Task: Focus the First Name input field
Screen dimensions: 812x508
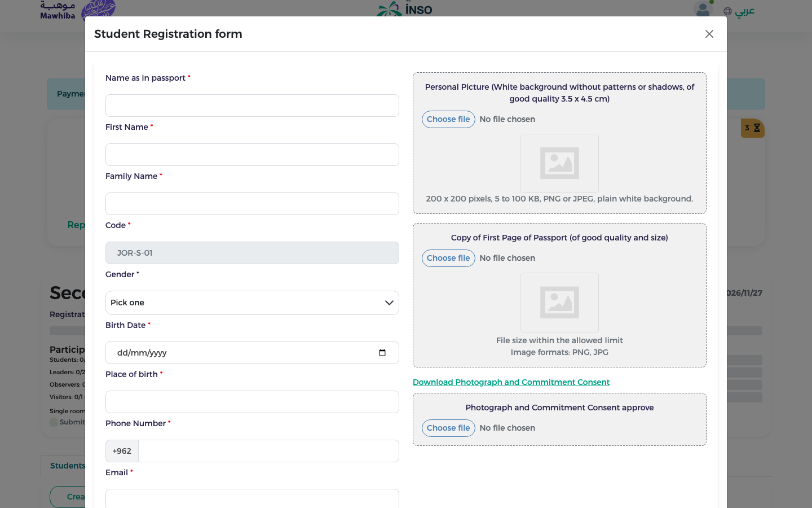Action: [252, 155]
